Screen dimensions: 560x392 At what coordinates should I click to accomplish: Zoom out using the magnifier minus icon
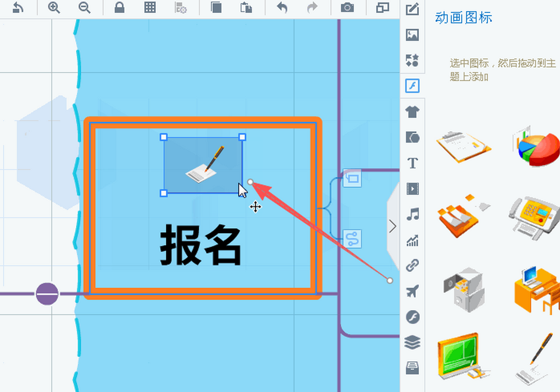click(x=84, y=8)
